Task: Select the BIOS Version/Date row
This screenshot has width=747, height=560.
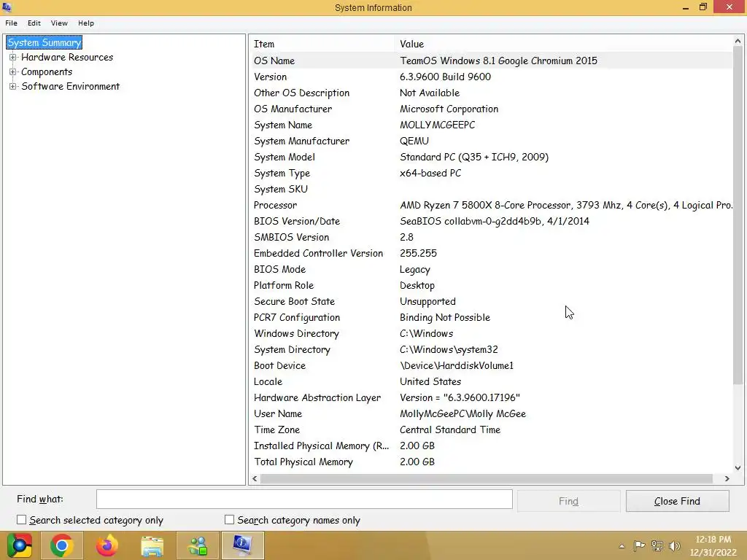Action: tap(491, 221)
